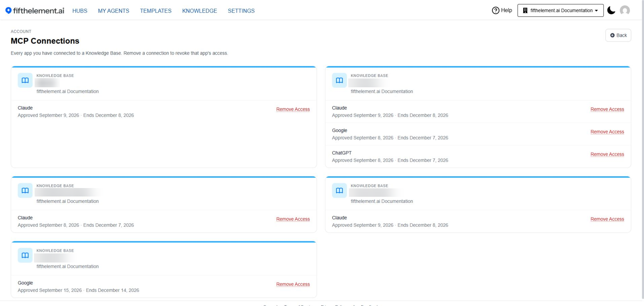Image resolution: width=644 pixels, height=306 pixels.
Task: Open the user avatar menu
Action: click(x=625, y=10)
